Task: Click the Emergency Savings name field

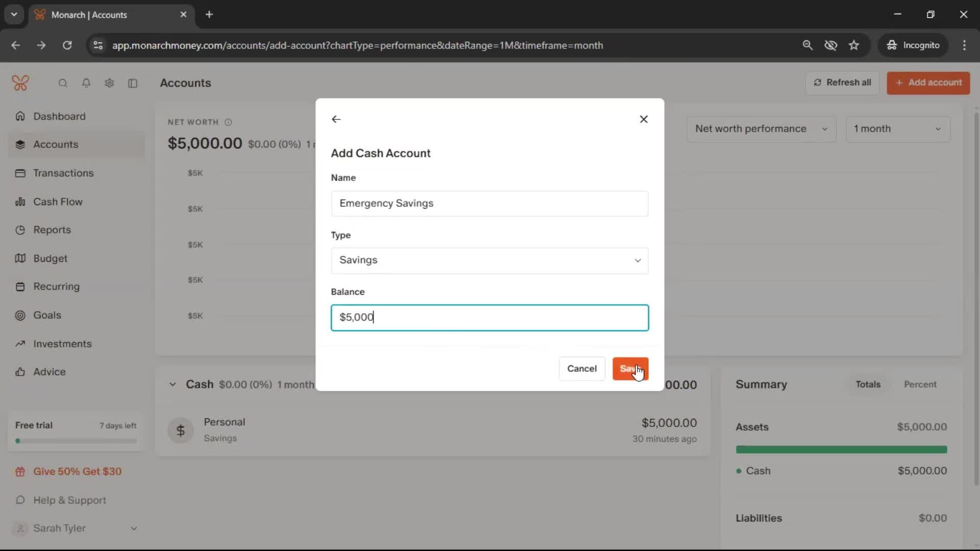Action: coord(489,204)
